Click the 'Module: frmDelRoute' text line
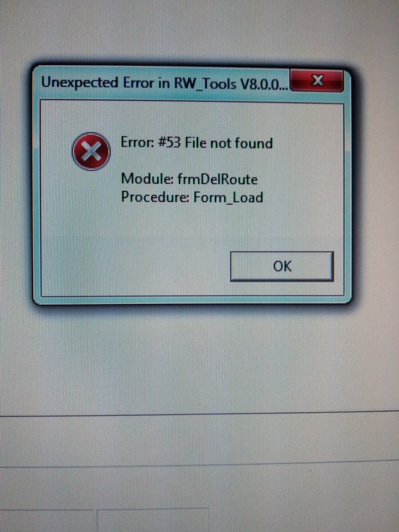Image resolution: width=399 pixels, height=532 pixels. tap(190, 179)
